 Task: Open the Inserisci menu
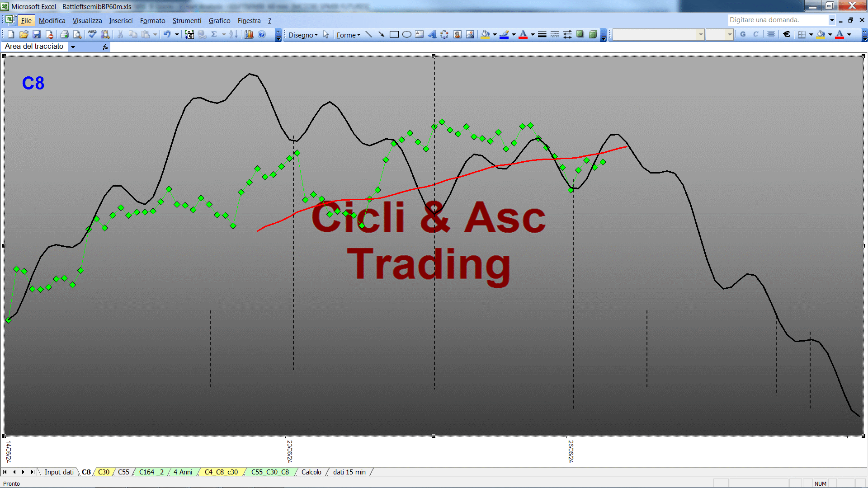point(121,20)
